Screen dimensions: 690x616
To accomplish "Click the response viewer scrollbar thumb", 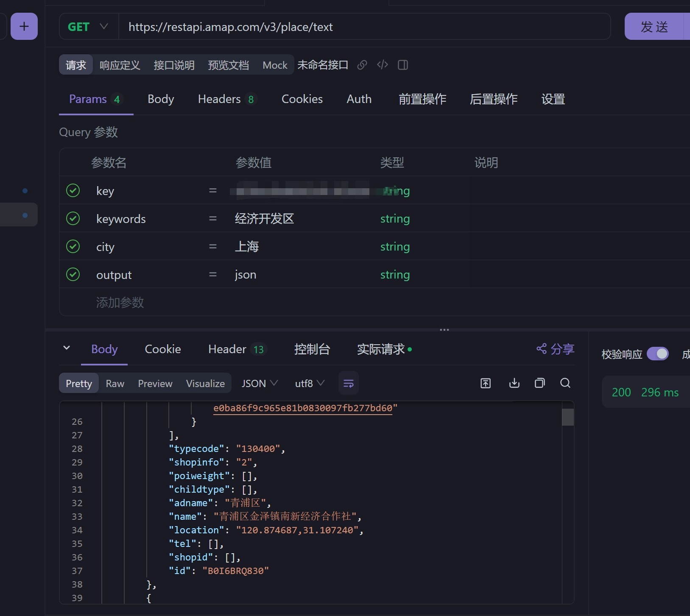I will 568,417.
